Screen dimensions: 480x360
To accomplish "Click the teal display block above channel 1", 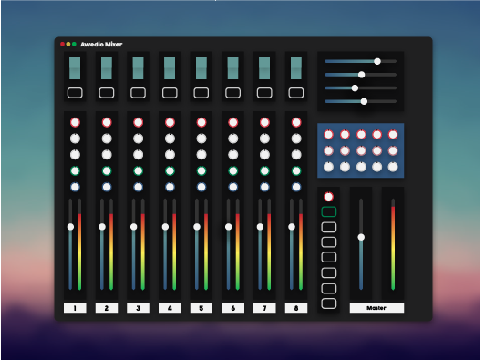I will coord(75,68).
